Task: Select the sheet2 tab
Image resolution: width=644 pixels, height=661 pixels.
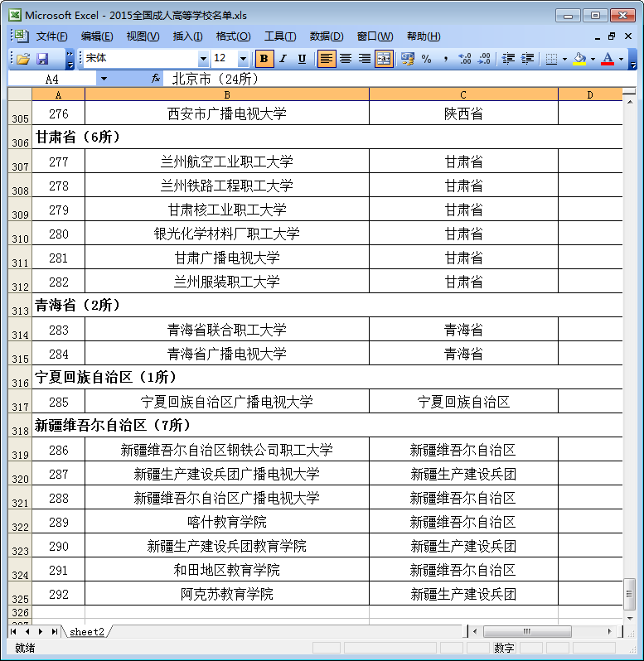Action: point(87,631)
